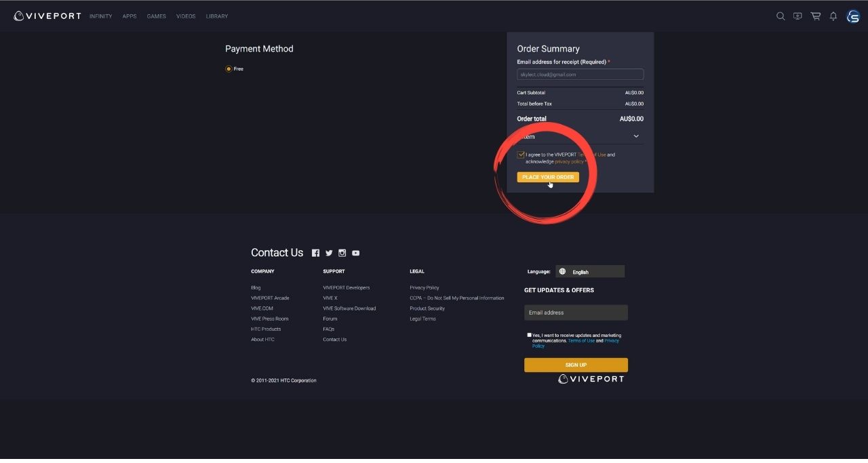Viewport: 868px width, 463px height.
Task: Open Privacy Policy link beside marketing checkbox
Action: 576,344
